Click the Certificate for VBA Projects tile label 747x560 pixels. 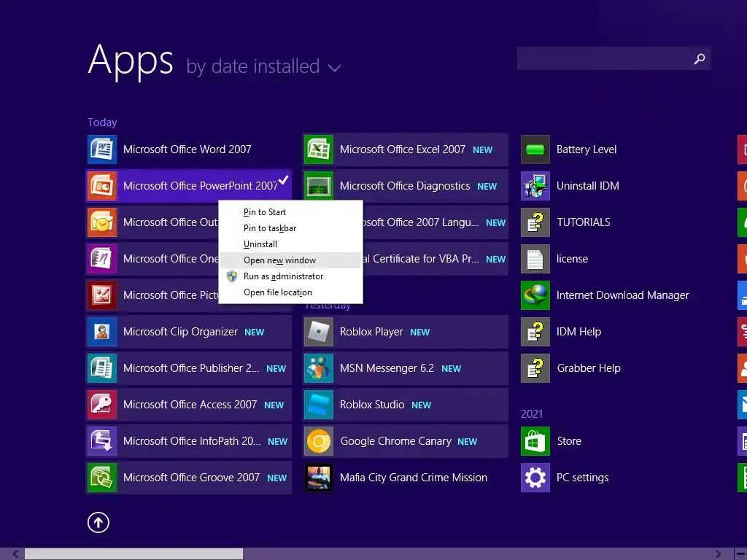(421, 259)
